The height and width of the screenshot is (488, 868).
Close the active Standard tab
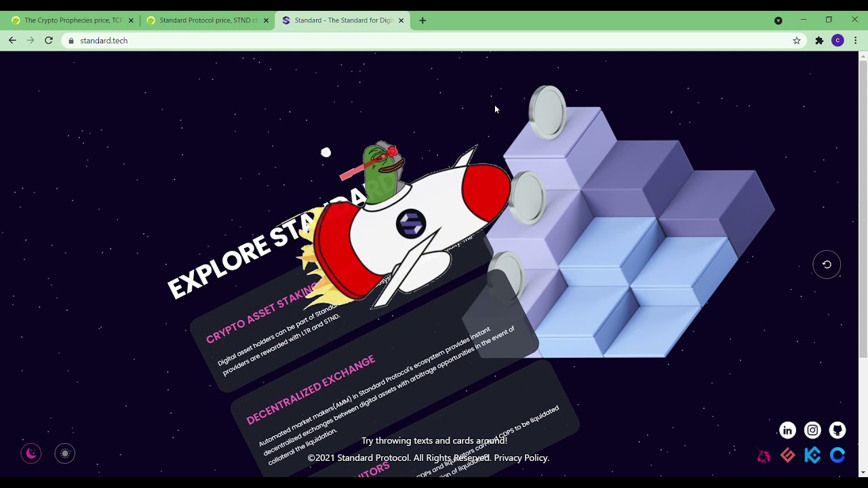[x=401, y=20]
